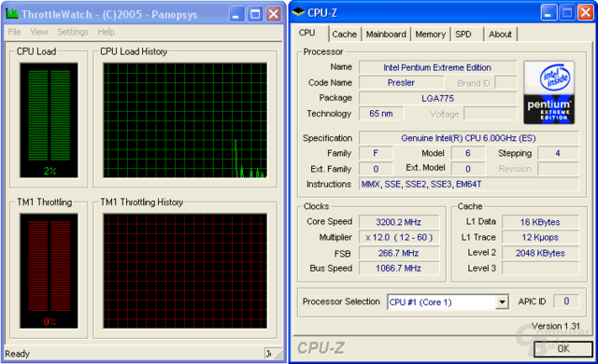This screenshot has height=364, width=598.
Task: Click the empty Level 3 cache field
Action: (x=540, y=268)
